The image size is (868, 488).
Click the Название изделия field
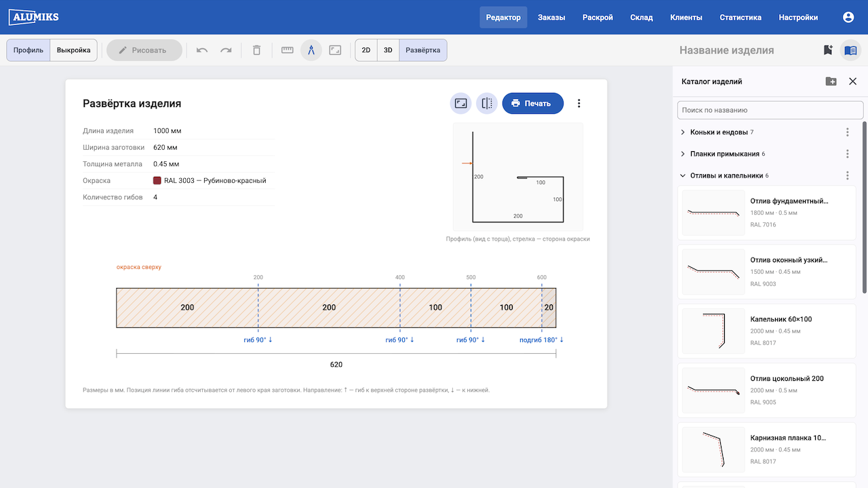(726, 50)
